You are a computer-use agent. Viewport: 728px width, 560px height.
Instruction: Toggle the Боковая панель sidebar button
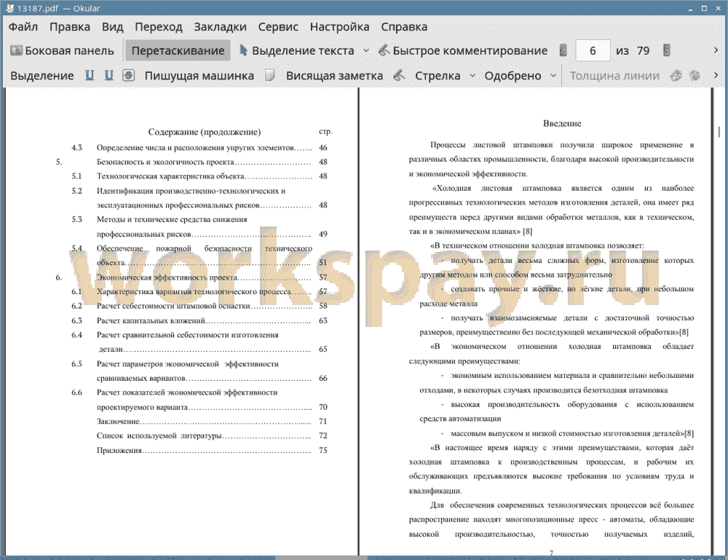(x=62, y=51)
